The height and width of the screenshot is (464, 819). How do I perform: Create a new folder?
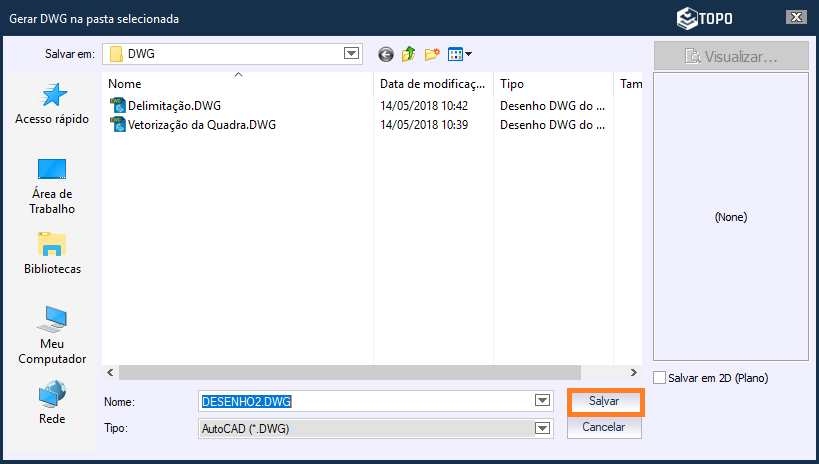point(432,54)
